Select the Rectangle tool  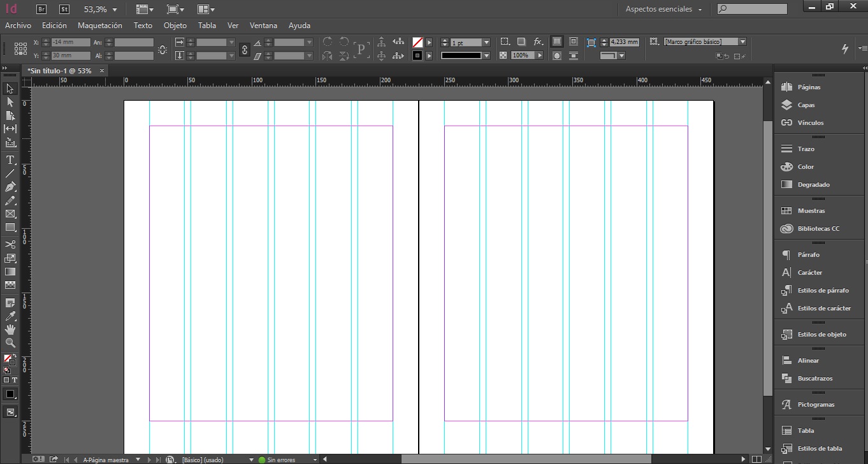pyautogui.click(x=10, y=228)
